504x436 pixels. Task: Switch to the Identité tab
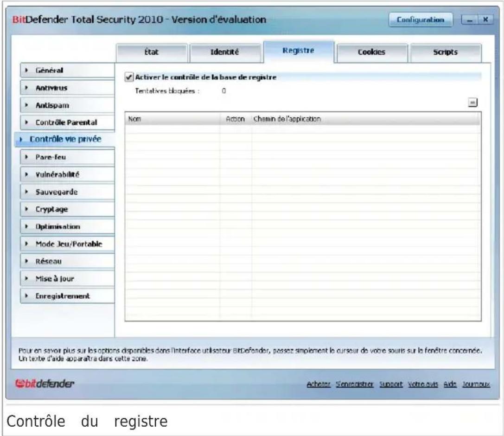click(225, 52)
